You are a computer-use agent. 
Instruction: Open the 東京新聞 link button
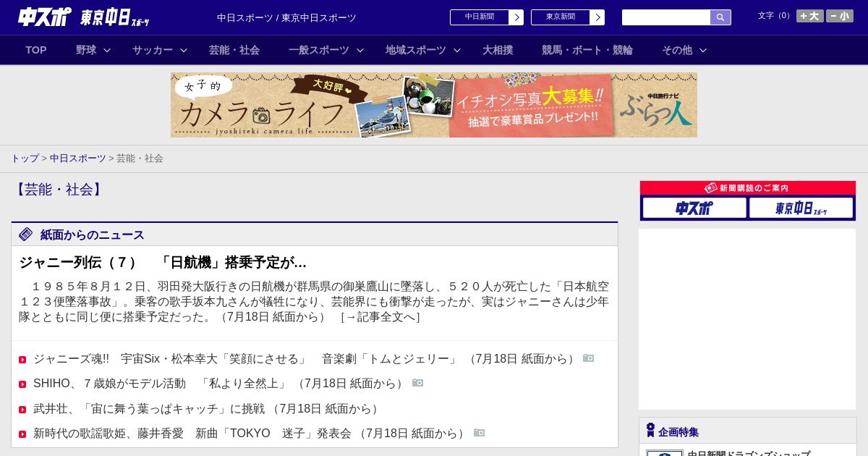568,17
